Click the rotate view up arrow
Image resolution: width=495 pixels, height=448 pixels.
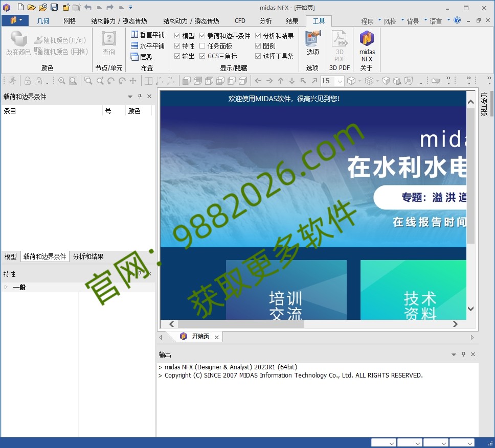[x=281, y=81]
